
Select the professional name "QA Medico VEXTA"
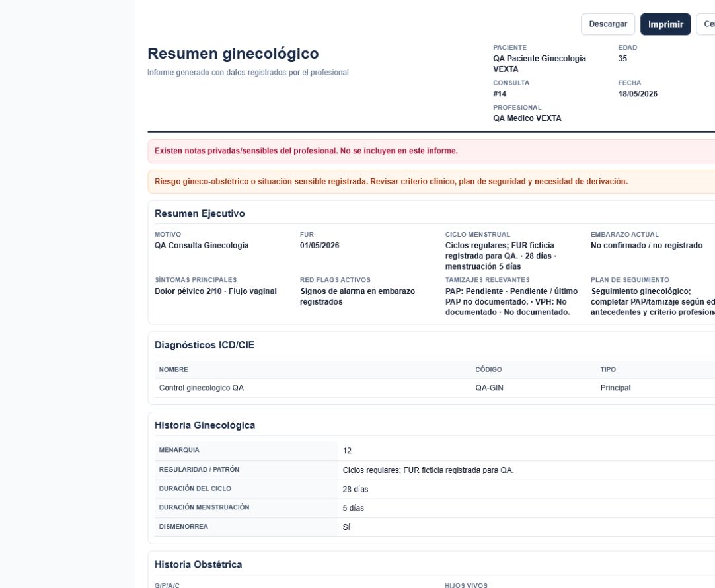pyautogui.click(x=527, y=118)
